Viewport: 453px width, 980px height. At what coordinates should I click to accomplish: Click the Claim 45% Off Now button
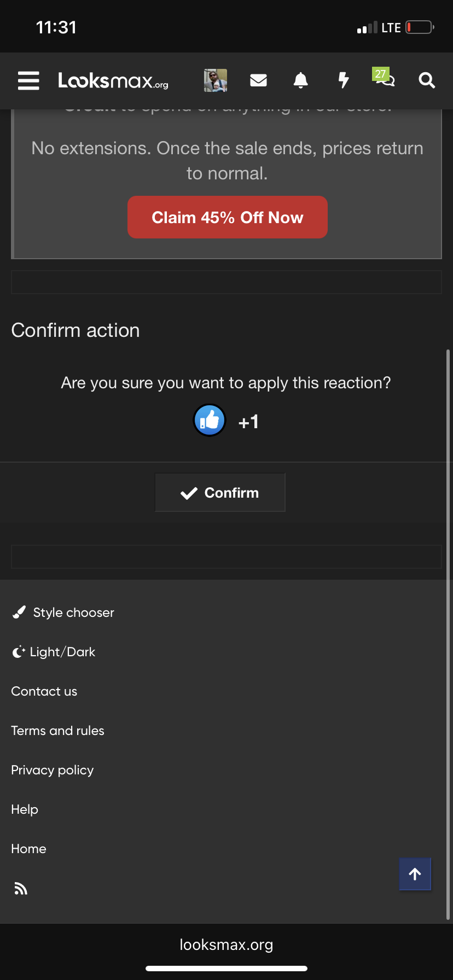(228, 217)
